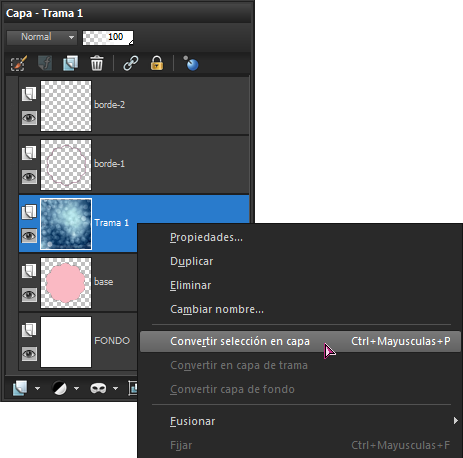Hide the borde-2 layer with its eye
Viewport: 463px width, 458px height.
point(29,118)
